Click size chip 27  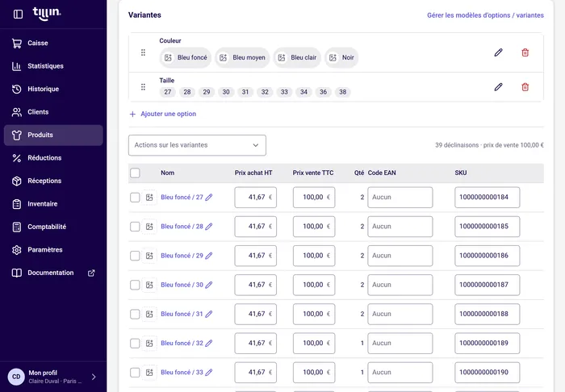[168, 92]
